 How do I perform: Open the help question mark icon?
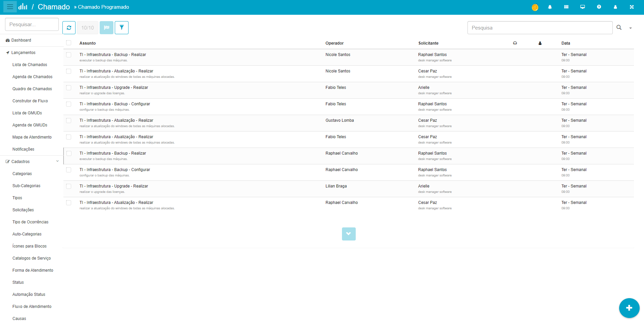point(599,7)
